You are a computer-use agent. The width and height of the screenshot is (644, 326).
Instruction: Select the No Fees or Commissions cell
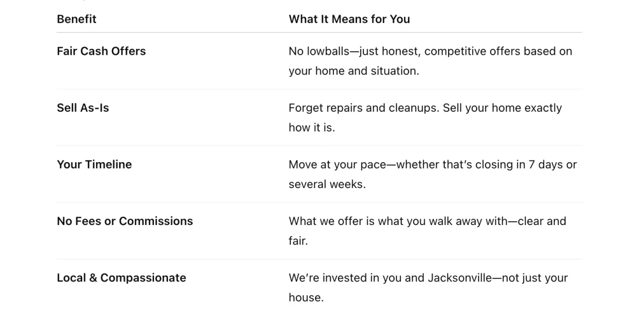coord(125,221)
